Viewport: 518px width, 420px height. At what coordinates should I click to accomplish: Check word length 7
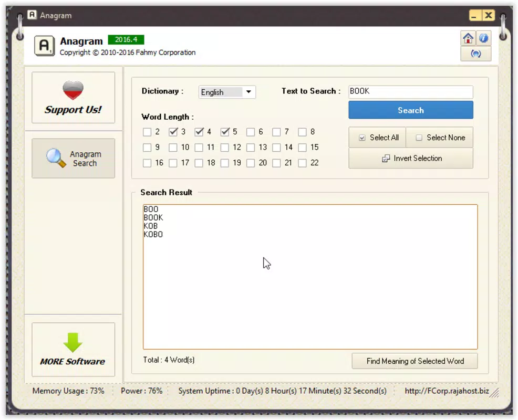coord(276,132)
